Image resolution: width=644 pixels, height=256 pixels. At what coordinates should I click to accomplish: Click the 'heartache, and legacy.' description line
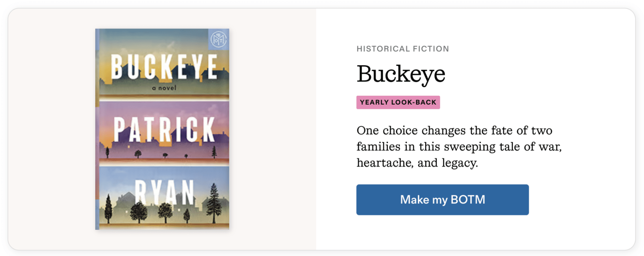417,163
